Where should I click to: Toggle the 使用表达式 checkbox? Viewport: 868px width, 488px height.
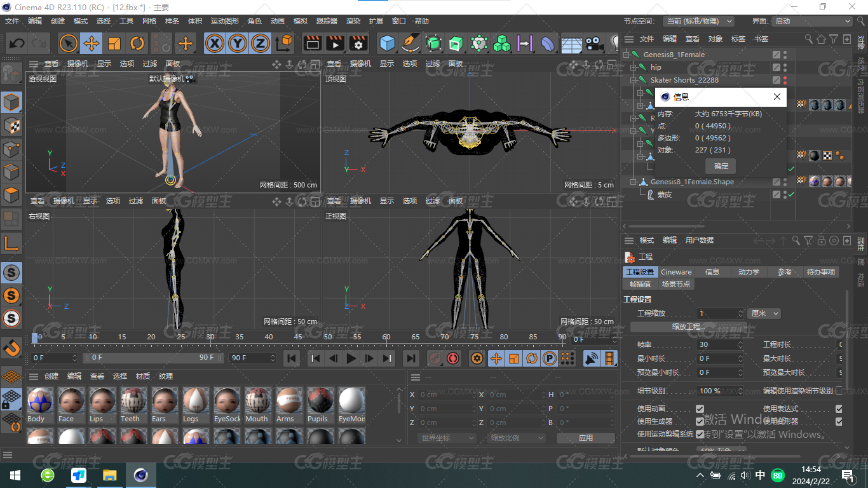coord(839,409)
